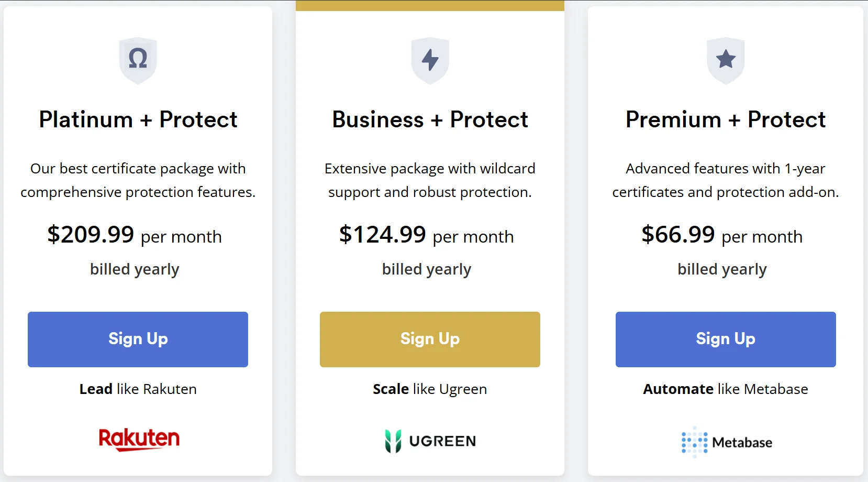The height and width of the screenshot is (482, 868).
Task: Click the lightning bolt shield icon
Action: tap(430, 60)
